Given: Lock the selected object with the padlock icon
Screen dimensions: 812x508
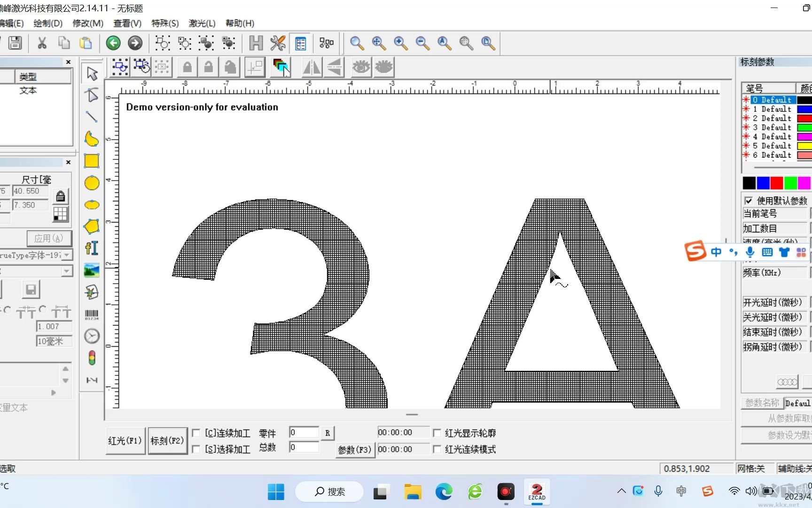Looking at the screenshot, I should 187,67.
